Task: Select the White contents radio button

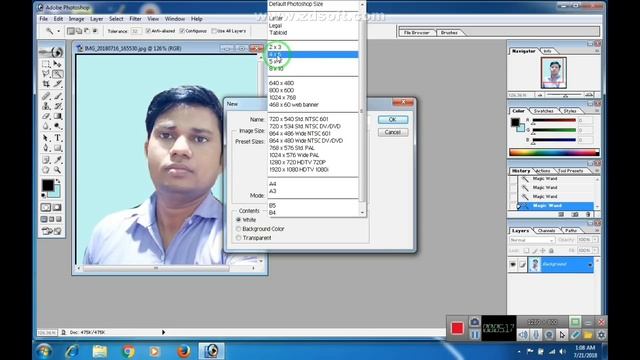Action: 238,220
